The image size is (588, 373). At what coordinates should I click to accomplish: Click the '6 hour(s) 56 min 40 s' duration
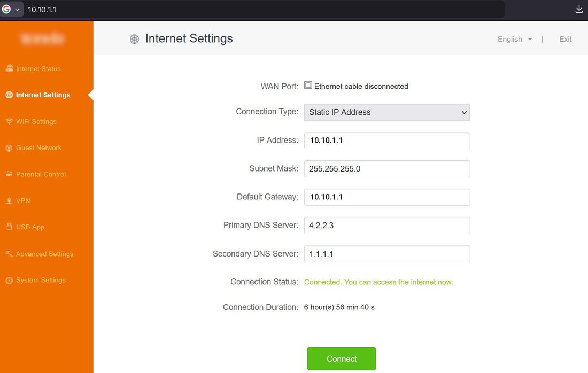coord(339,307)
